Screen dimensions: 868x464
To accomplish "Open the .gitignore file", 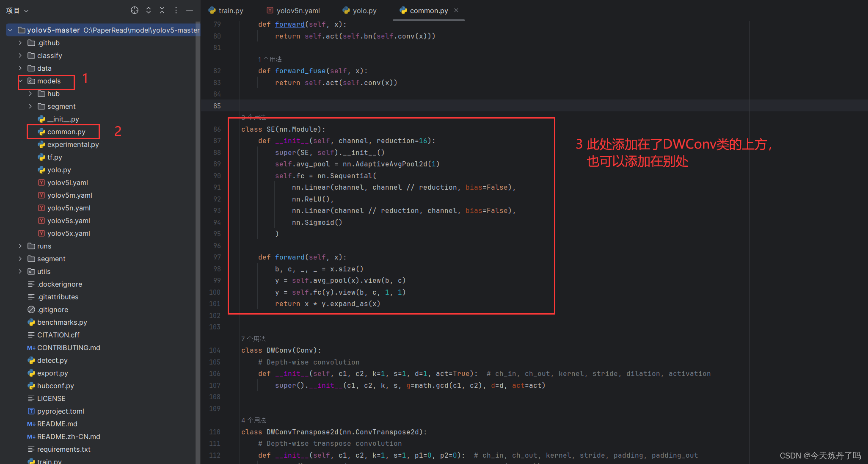I will point(48,309).
